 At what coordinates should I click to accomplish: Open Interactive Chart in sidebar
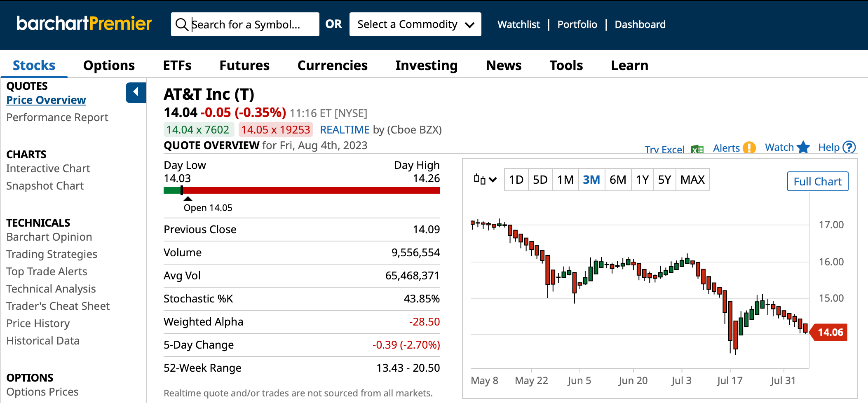point(48,169)
